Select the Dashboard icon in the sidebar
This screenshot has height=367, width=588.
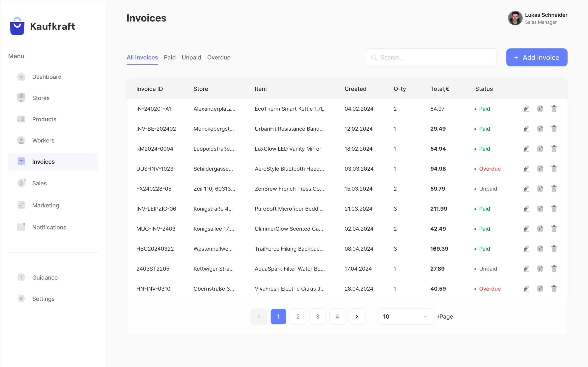click(21, 77)
